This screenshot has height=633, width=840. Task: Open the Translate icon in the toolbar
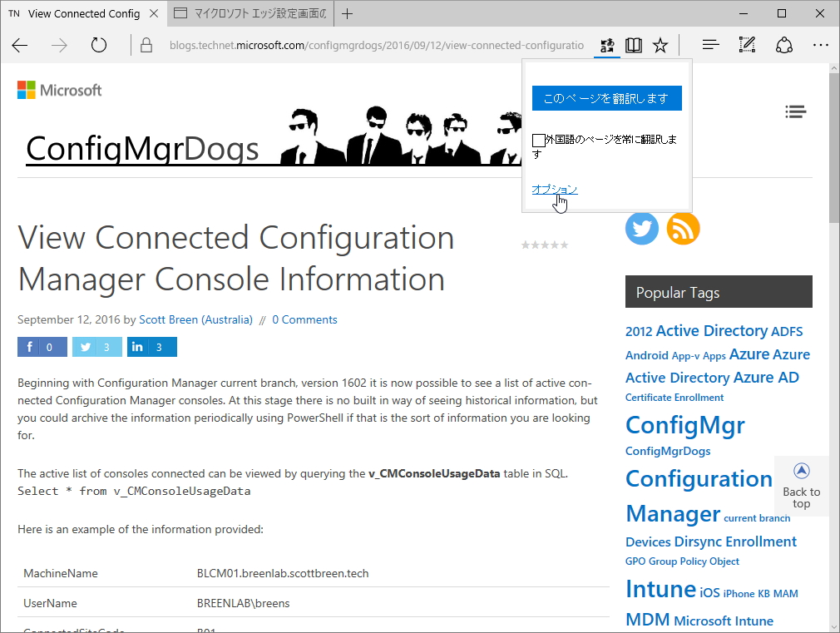[606, 45]
